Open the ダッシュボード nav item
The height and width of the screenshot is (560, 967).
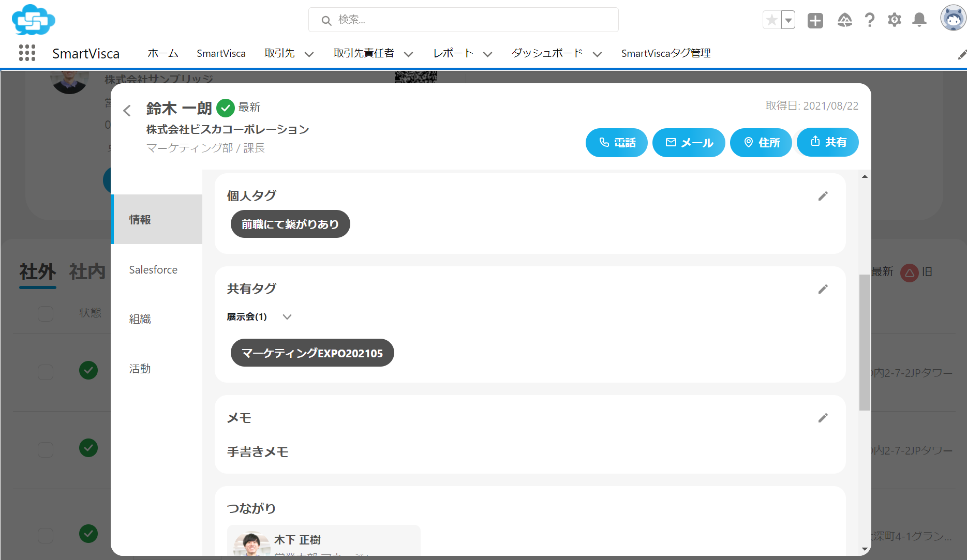(547, 53)
